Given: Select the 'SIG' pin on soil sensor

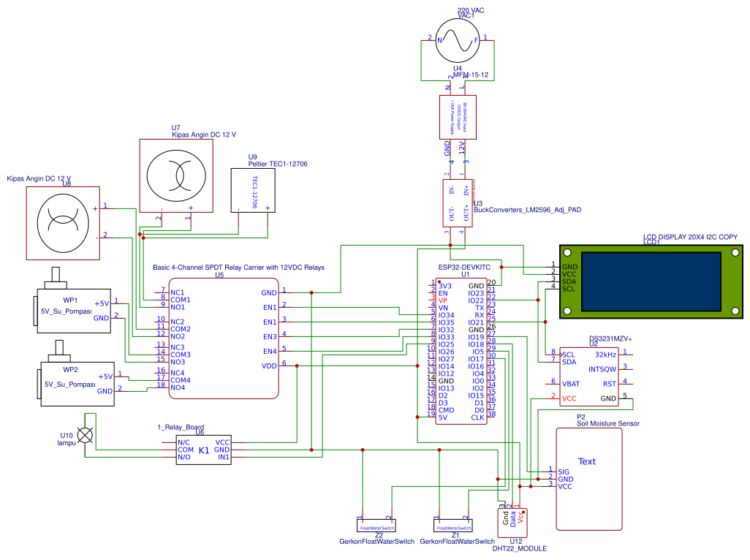Looking at the screenshot, I should 564,472.
